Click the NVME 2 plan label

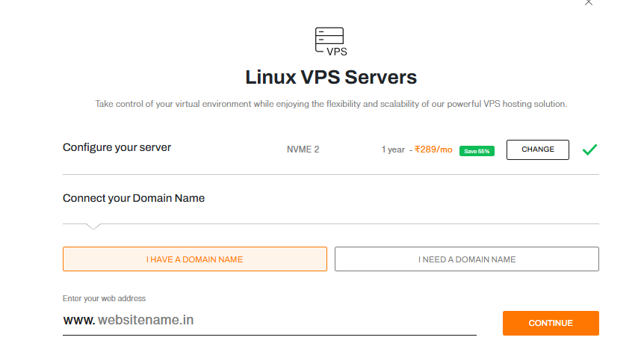303,149
